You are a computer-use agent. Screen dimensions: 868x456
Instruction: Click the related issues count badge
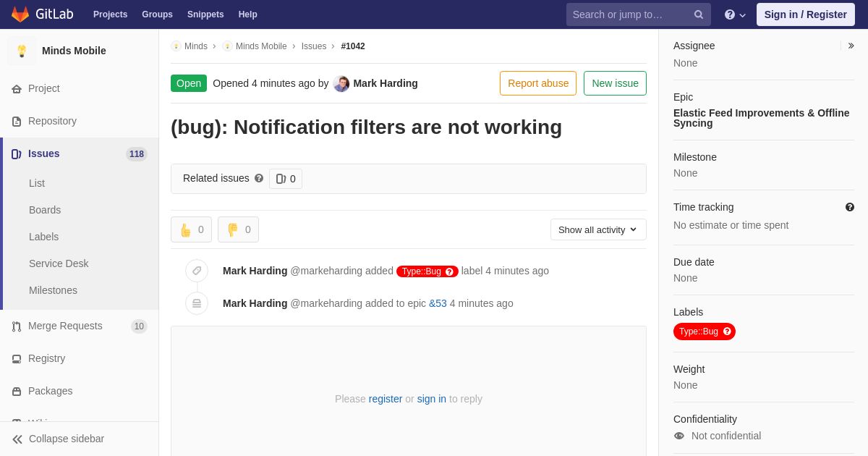coord(286,179)
